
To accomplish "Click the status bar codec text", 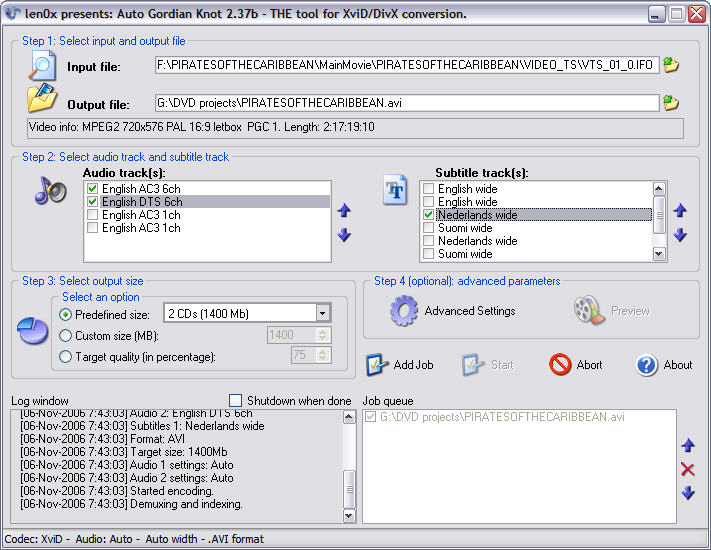I will pyautogui.click(x=134, y=539).
